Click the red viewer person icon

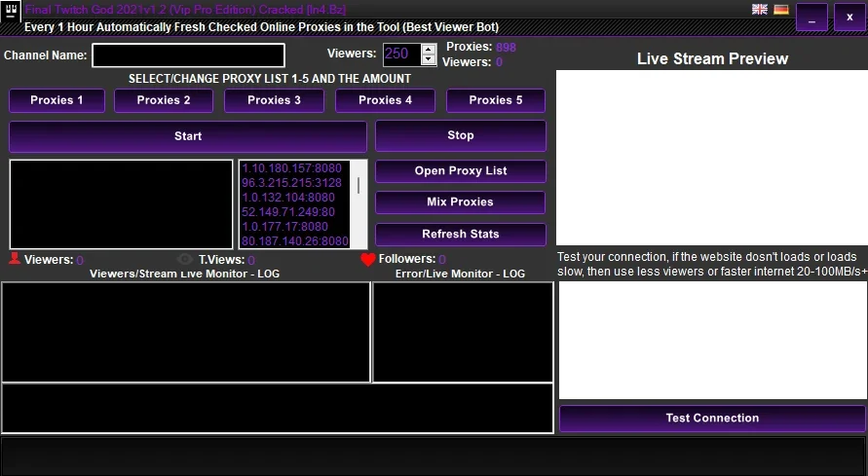[x=15, y=258]
